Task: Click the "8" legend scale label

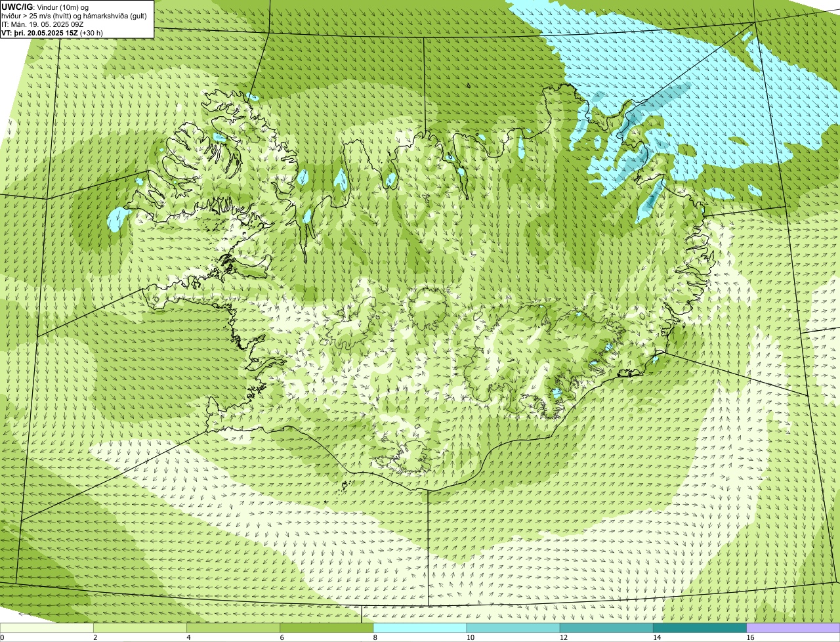Action: pyautogui.click(x=375, y=637)
